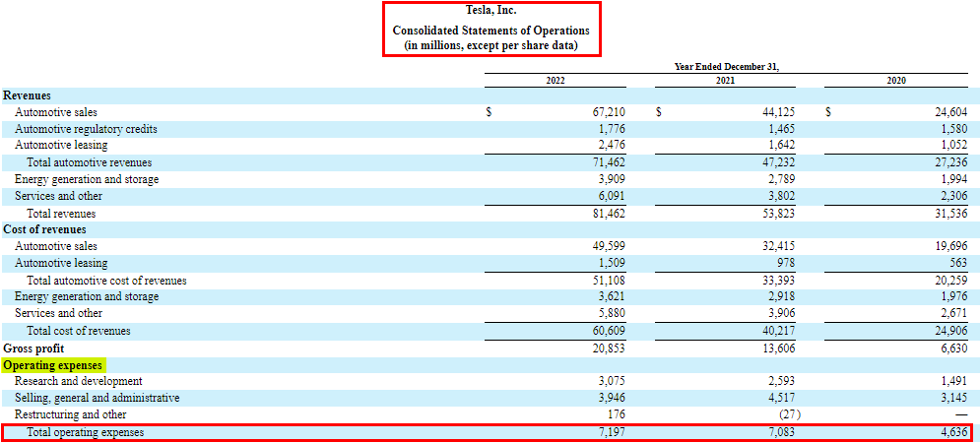Select the services cost value 2,671
The width and height of the screenshot is (980, 443).
(x=953, y=314)
